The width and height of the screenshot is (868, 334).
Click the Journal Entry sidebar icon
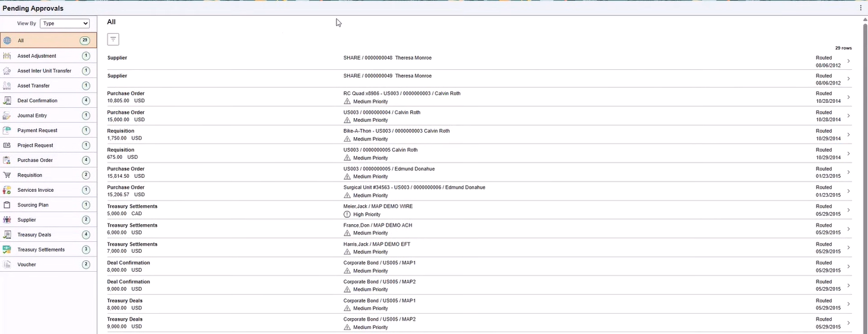tap(7, 116)
